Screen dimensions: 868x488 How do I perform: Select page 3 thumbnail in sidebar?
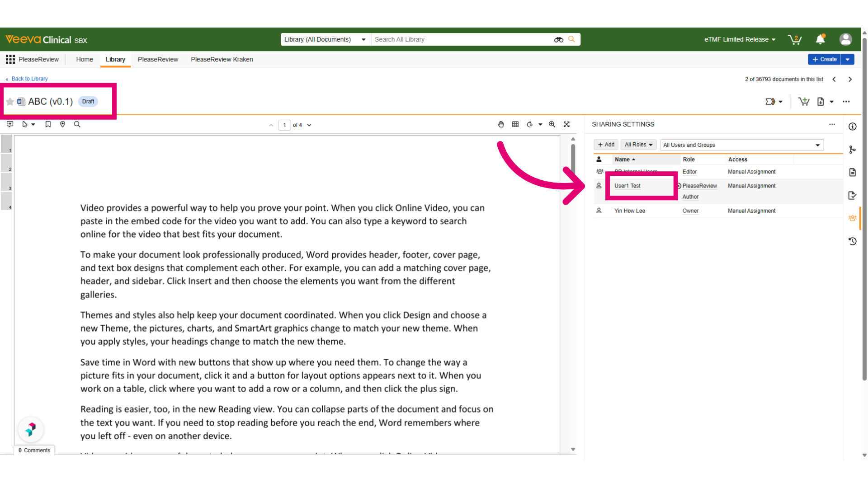(x=7, y=182)
